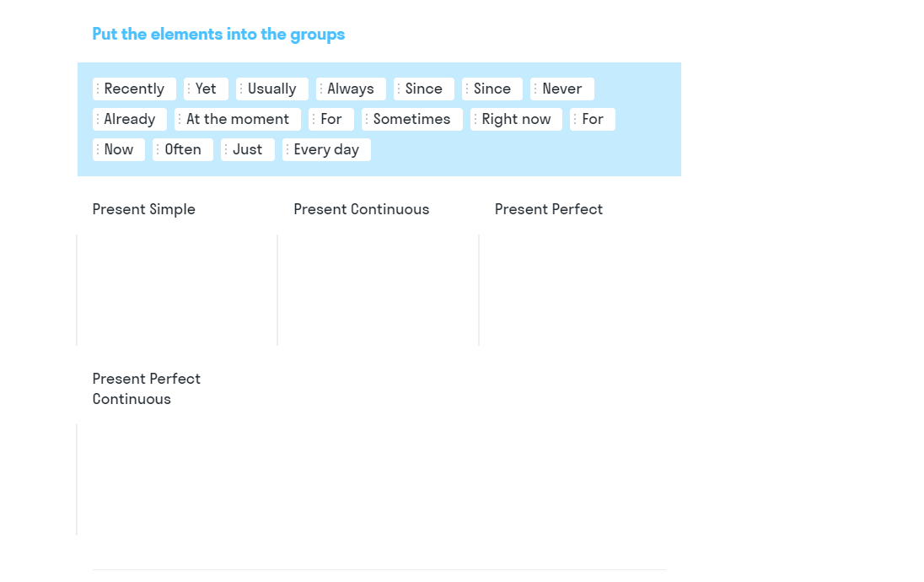Click the 'Never' chip
This screenshot has height=582, width=924.
click(x=562, y=89)
